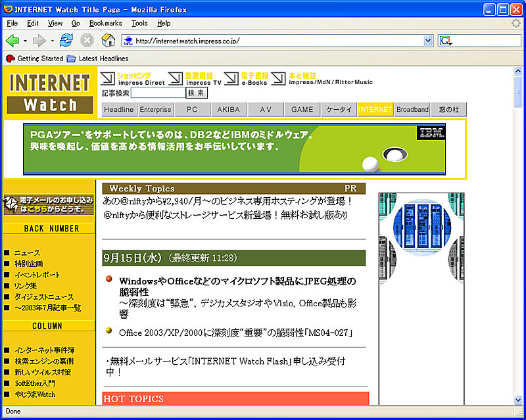This screenshot has width=526, height=420.
Task: Click the IBM PGA Tour banner ad
Action: coord(235,149)
